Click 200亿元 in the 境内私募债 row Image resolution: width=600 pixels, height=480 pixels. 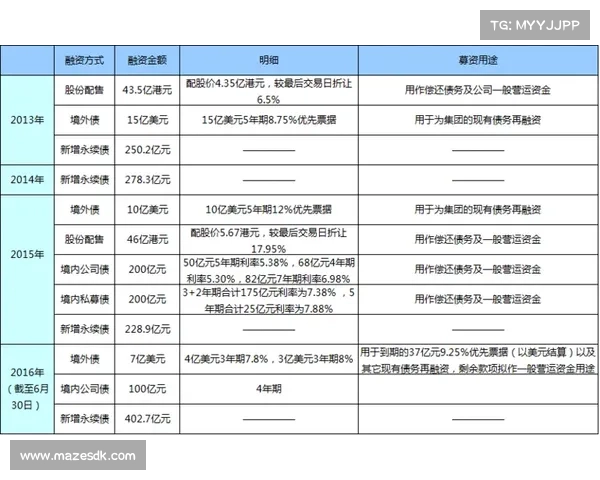[x=147, y=299]
